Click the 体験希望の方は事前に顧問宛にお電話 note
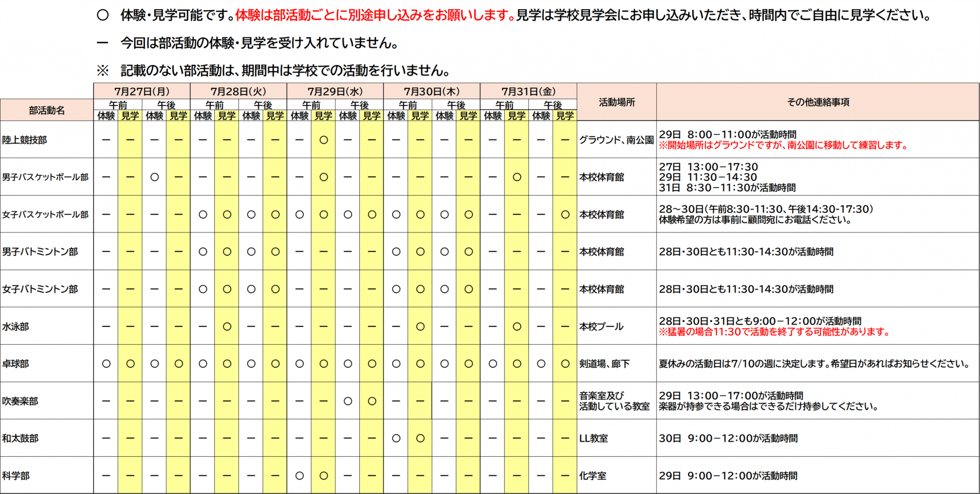This screenshot has height=494, width=980. 755,220
